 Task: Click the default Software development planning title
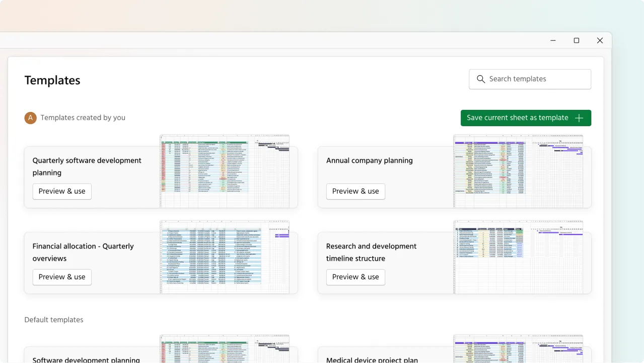click(86, 359)
